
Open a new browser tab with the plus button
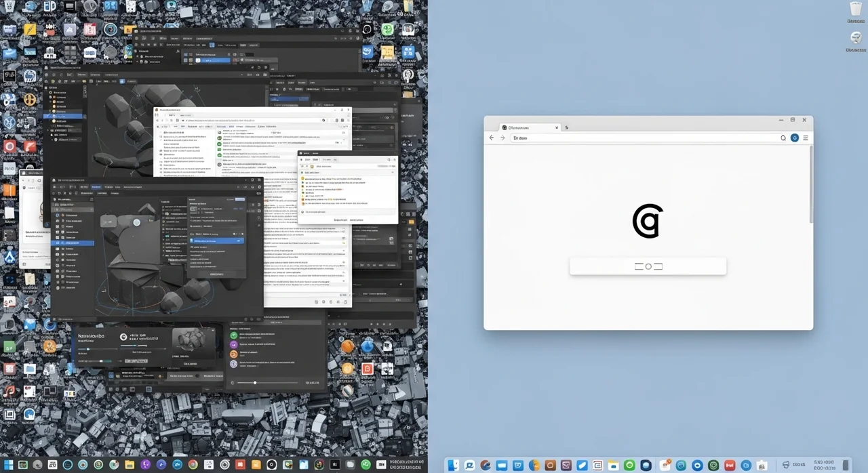pos(567,127)
